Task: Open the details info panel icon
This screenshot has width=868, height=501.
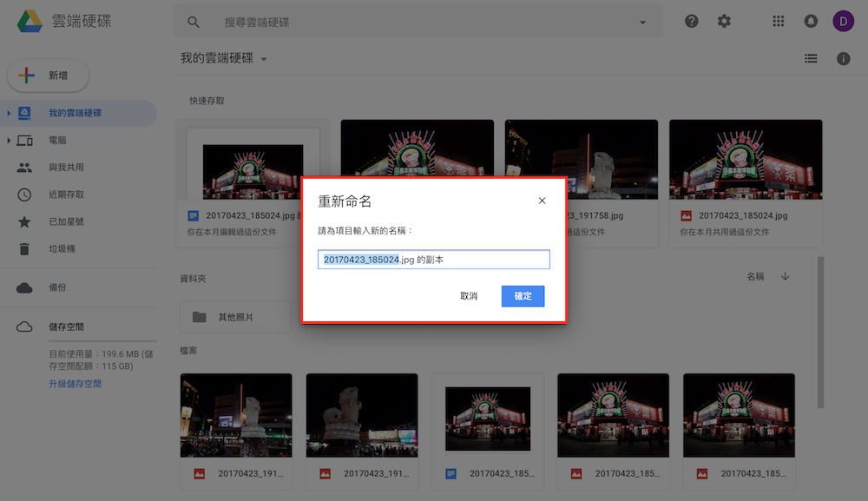Action: [x=843, y=58]
